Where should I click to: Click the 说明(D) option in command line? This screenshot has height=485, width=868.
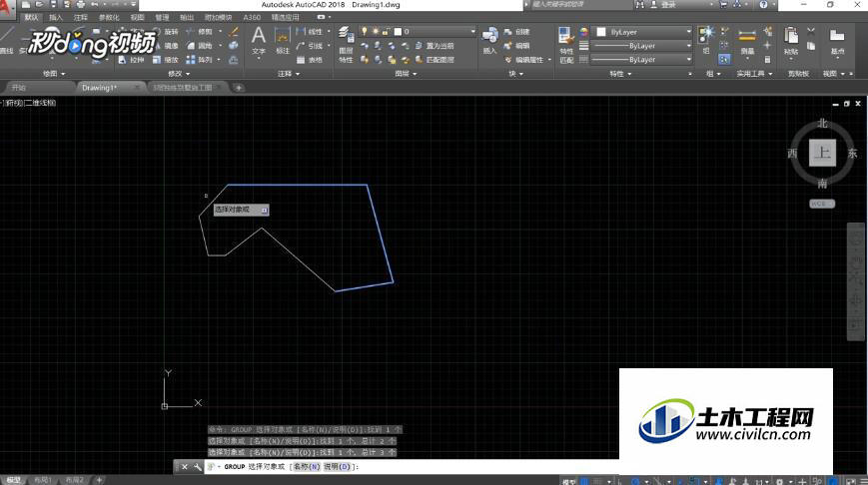click(338, 467)
